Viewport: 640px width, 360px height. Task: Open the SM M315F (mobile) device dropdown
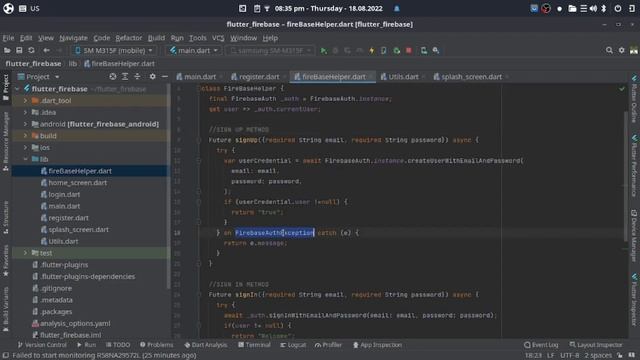[114, 51]
